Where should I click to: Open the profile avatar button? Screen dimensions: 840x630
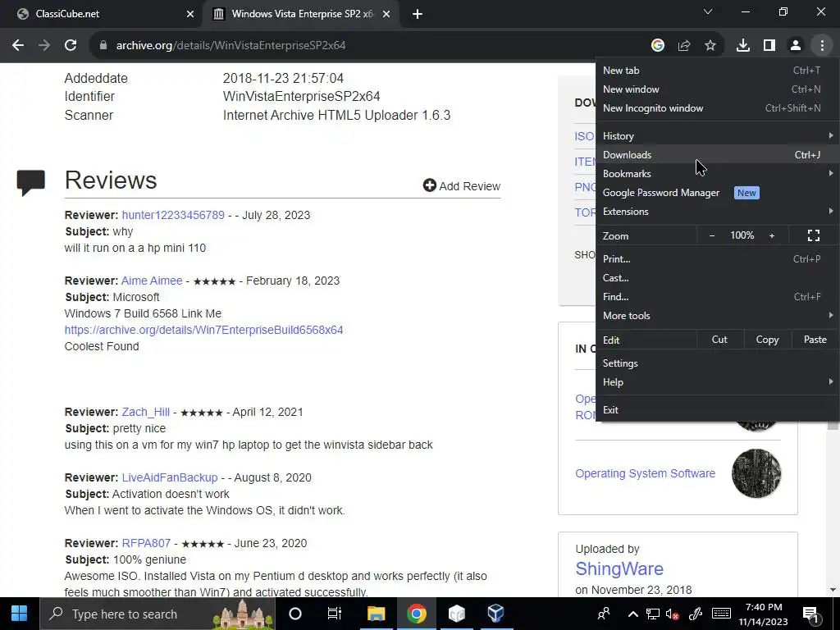click(796, 46)
